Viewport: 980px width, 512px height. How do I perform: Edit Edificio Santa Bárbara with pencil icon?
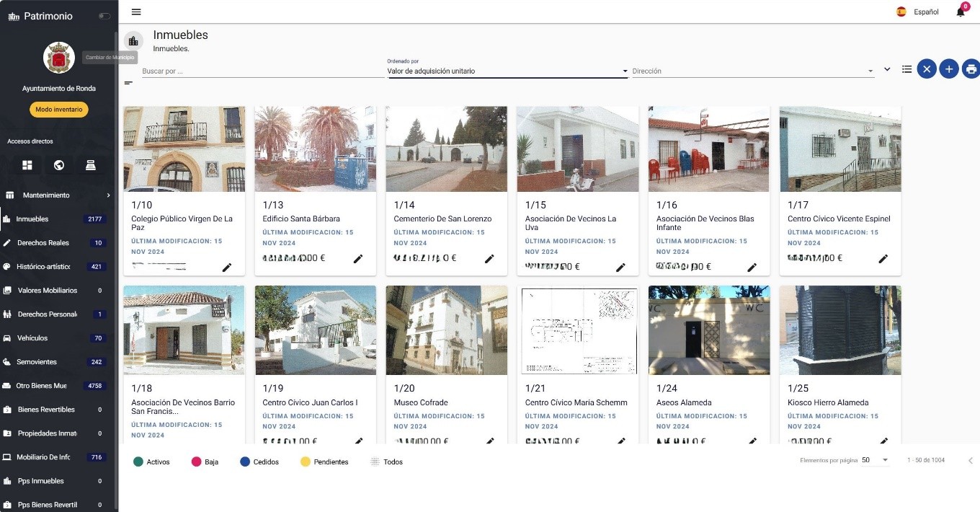pyautogui.click(x=358, y=259)
